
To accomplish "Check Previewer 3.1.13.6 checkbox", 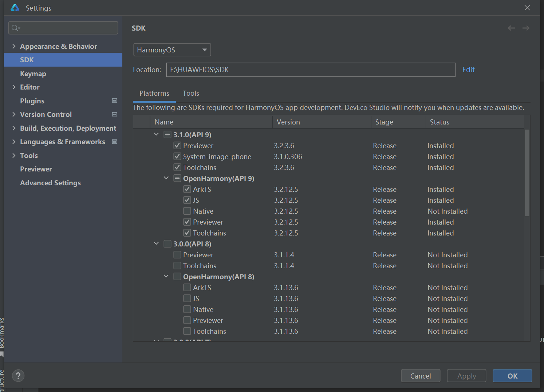I will (x=187, y=320).
